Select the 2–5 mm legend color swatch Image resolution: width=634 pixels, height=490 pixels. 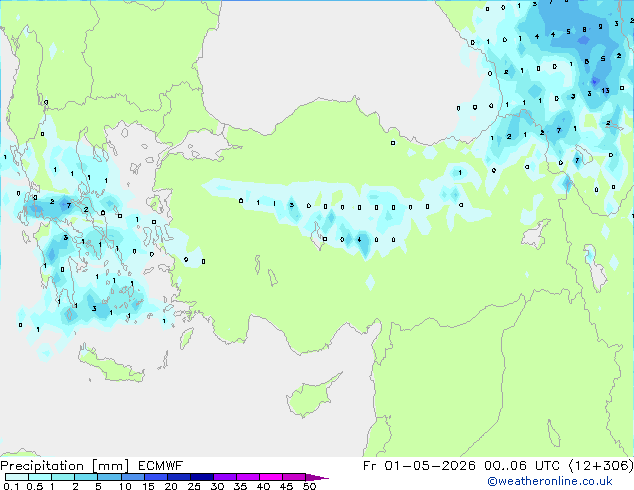tap(86, 477)
